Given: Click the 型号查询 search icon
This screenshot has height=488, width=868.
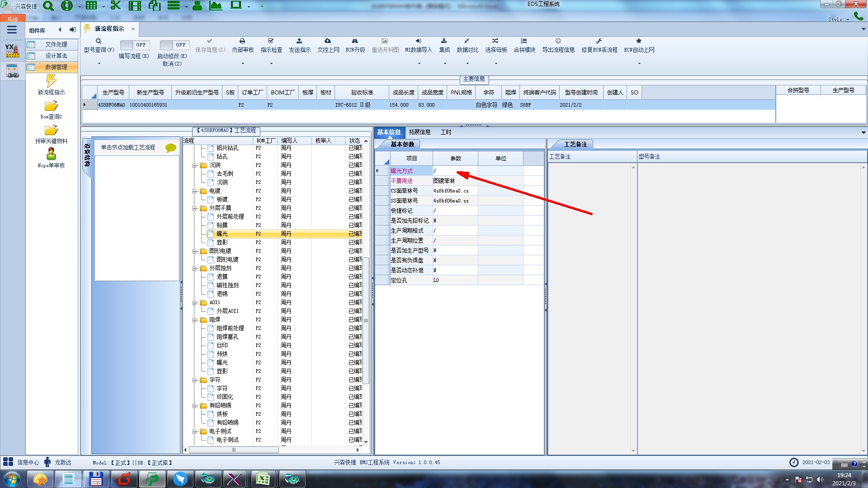Looking at the screenshot, I should pyautogui.click(x=98, y=41).
